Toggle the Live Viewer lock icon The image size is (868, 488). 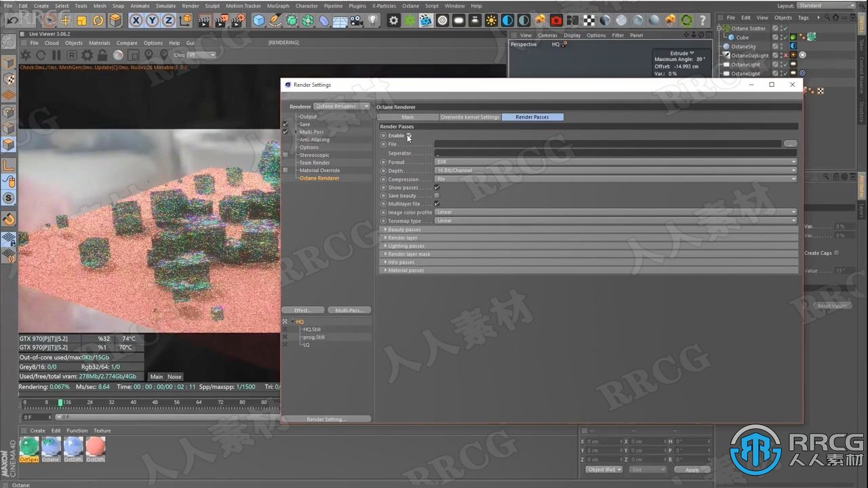click(x=102, y=55)
